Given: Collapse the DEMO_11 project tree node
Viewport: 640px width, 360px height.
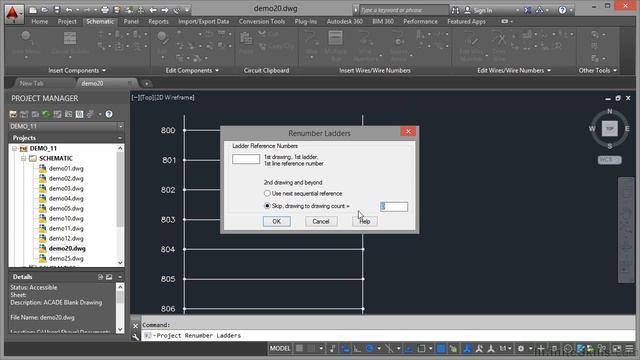Looking at the screenshot, I should point(14,148).
